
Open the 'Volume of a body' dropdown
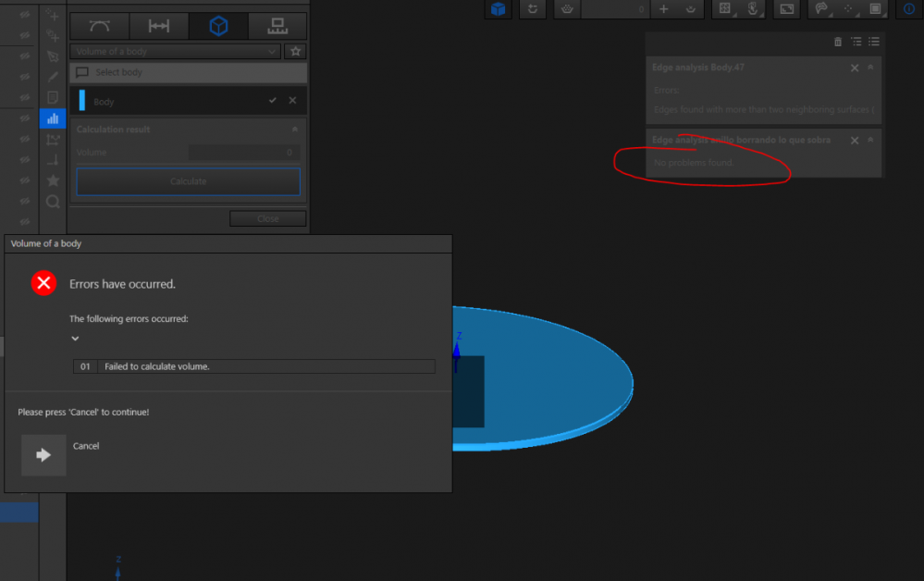point(175,52)
